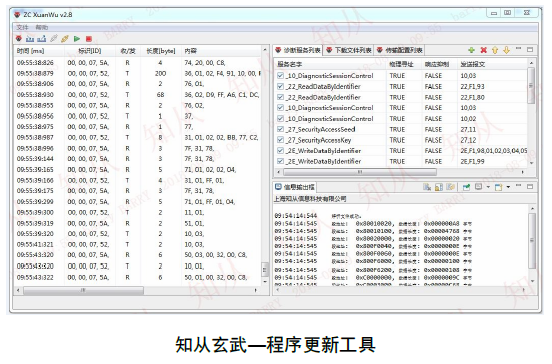
Task: Uncheck the _27_SecurityAccessKey checkbox
Action: click(x=281, y=140)
